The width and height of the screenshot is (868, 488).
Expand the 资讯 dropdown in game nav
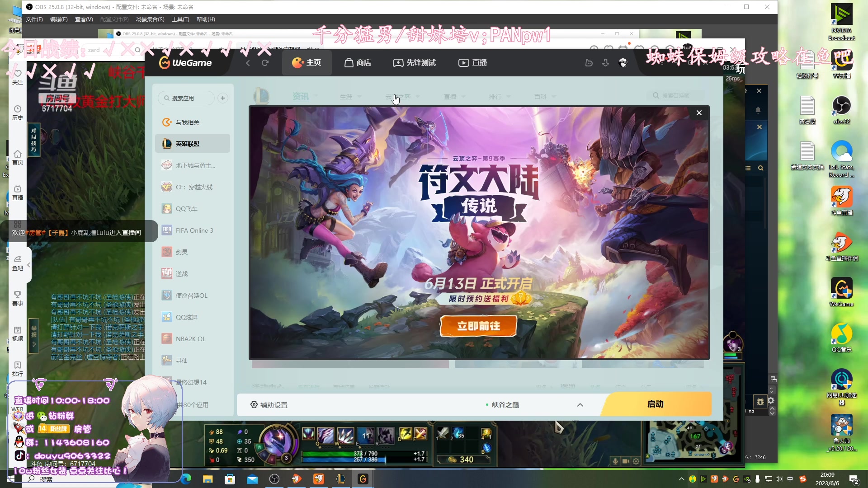click(x=316, y=96)
